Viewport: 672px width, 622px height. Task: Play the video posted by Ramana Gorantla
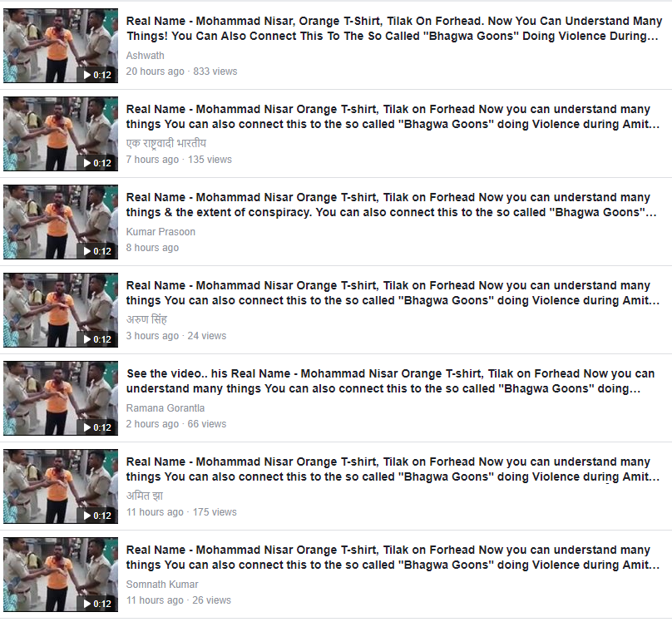61,398
